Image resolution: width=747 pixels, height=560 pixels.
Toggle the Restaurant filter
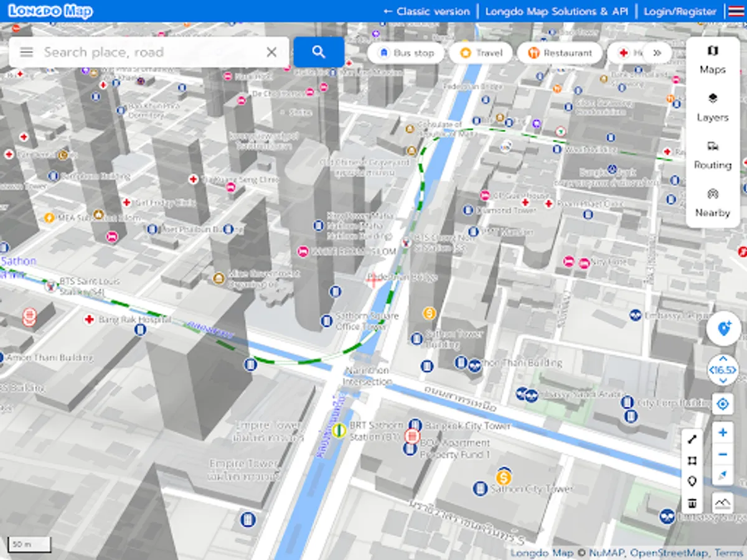pos(558,53)
